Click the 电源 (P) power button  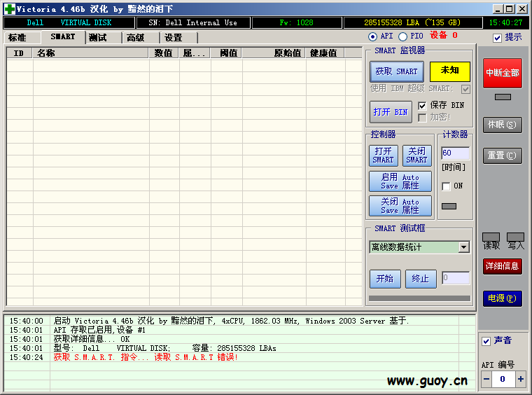click(x=503, y=298)
